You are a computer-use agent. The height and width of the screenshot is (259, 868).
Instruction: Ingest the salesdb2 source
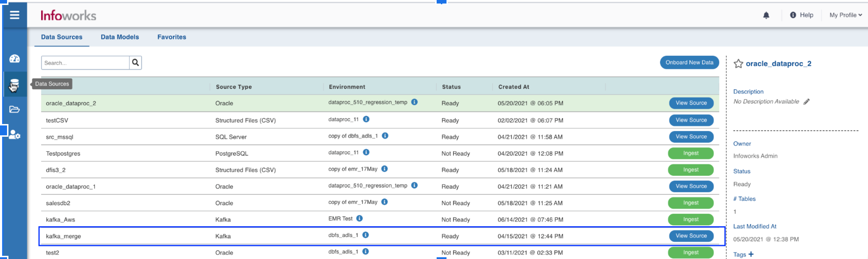(691, 203)
